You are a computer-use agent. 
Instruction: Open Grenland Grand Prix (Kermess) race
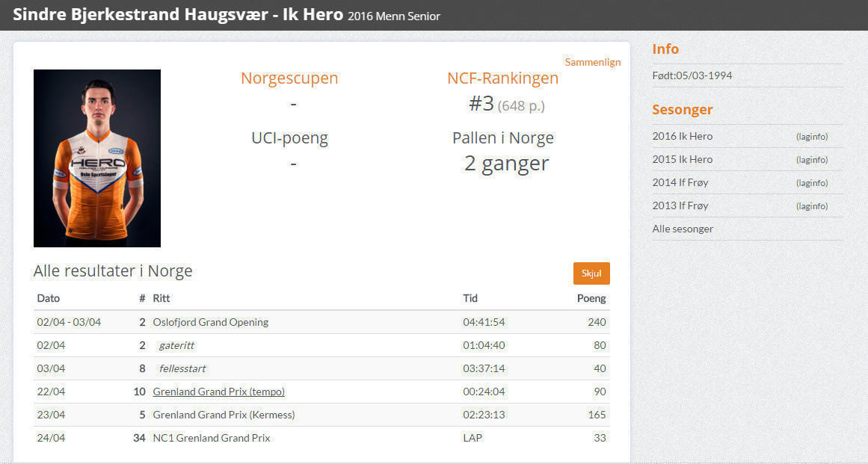point(224,415)
